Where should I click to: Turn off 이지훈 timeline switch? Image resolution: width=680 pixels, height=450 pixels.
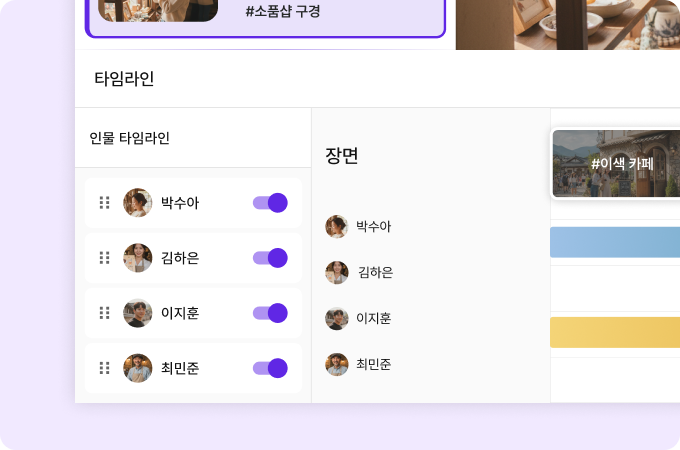pos(270,313)
